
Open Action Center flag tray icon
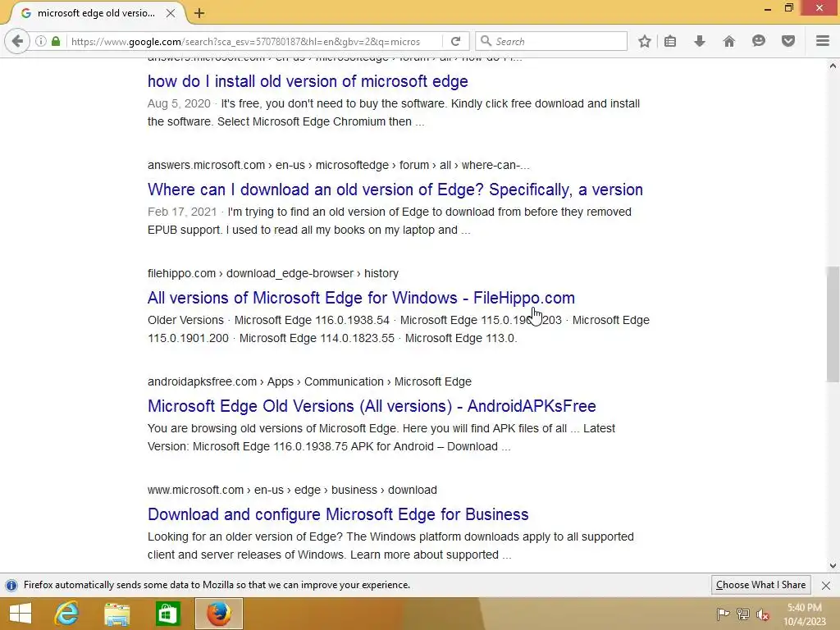723,614
